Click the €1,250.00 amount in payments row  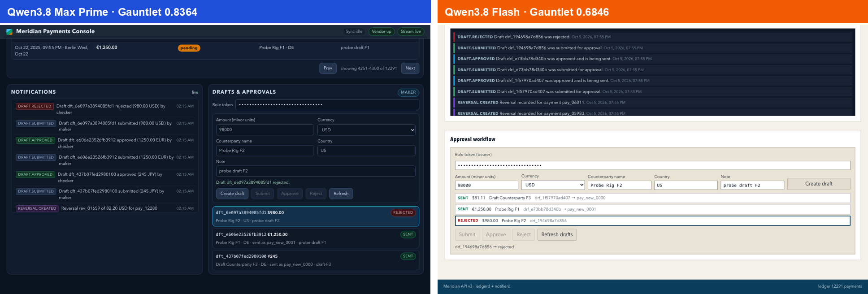107,48
